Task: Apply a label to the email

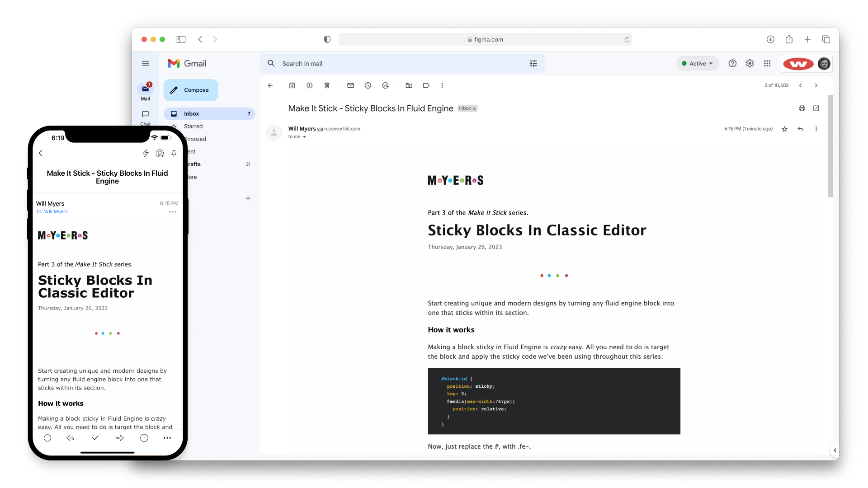Action: 426,85
